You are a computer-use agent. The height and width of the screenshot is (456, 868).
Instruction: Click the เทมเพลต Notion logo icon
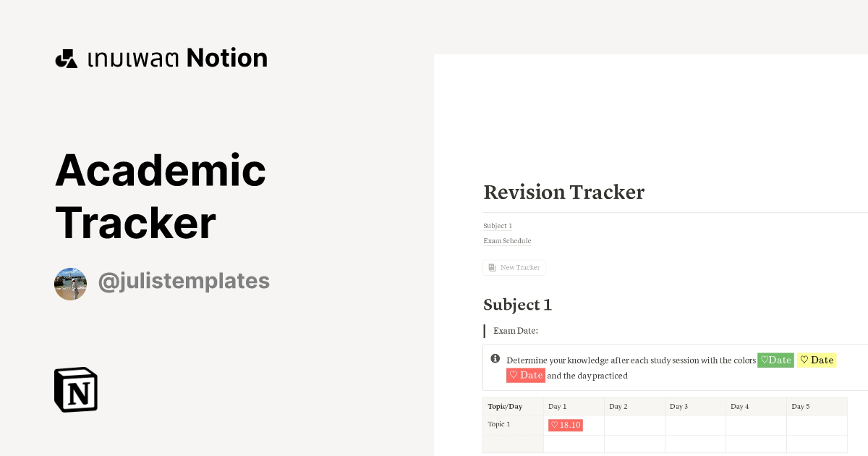[x=66, y=57]
